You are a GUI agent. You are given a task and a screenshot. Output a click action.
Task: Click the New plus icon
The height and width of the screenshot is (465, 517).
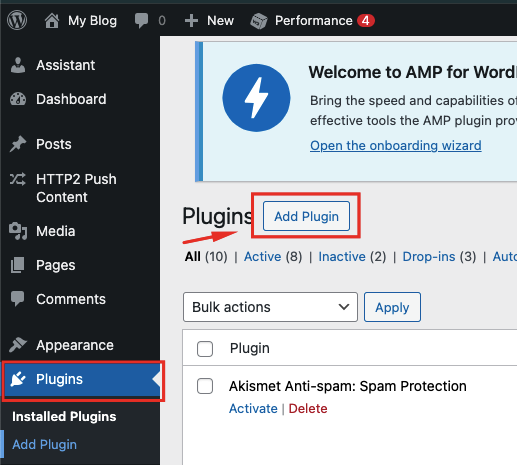191,21
